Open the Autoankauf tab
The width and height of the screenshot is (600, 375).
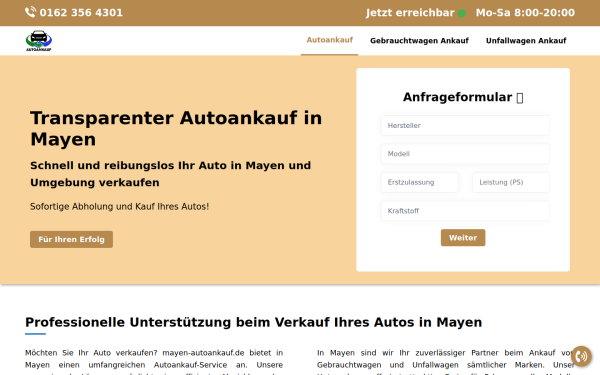[x=329, y=40]
